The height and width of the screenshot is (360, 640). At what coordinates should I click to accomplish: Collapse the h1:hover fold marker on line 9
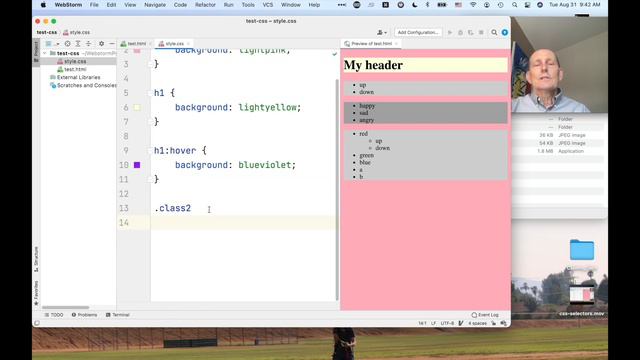150,151
